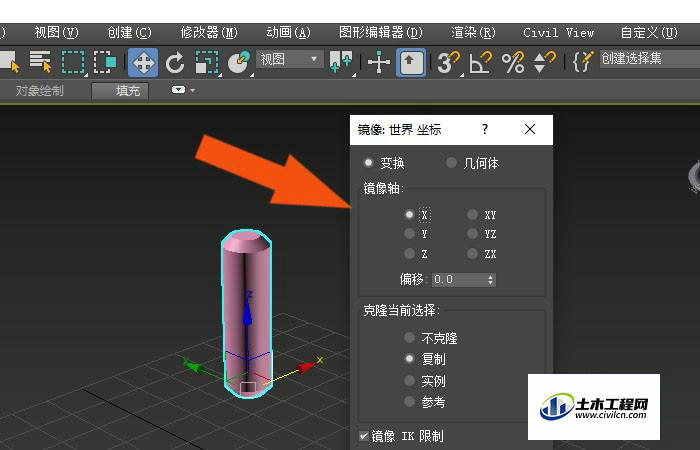
Task: Select the Select Object arrow tool
Action: [x=9, y=62]
